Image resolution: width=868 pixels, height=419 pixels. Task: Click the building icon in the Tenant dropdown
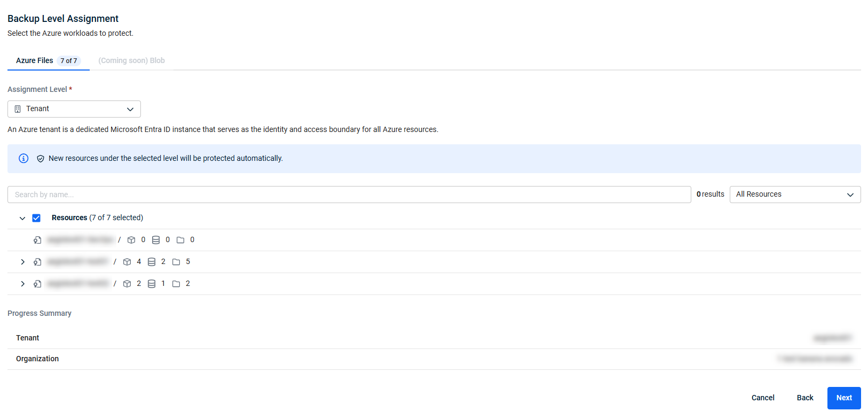click(x=18, y=109)
